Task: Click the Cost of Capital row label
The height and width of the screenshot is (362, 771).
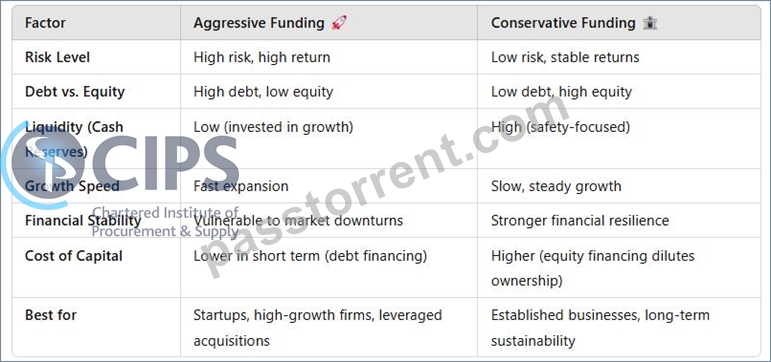Action: 74,256
